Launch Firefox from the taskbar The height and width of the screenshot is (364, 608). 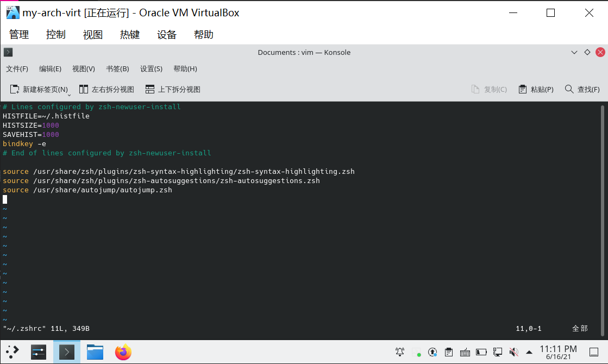(123, 352)
